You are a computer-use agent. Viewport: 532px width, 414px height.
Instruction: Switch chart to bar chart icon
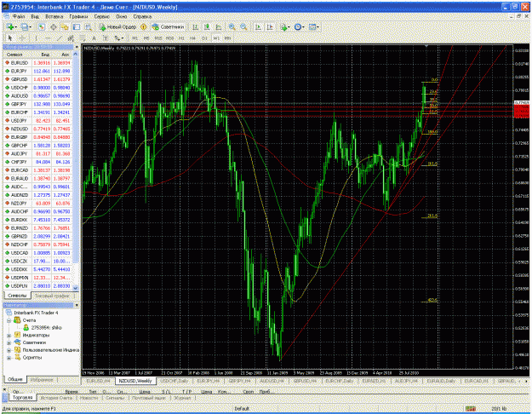pyautogui.click(x=195, y=26)
